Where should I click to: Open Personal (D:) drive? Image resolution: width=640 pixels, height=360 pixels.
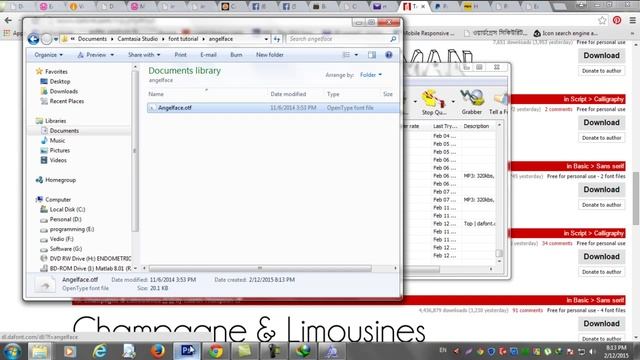click(65, 219)
